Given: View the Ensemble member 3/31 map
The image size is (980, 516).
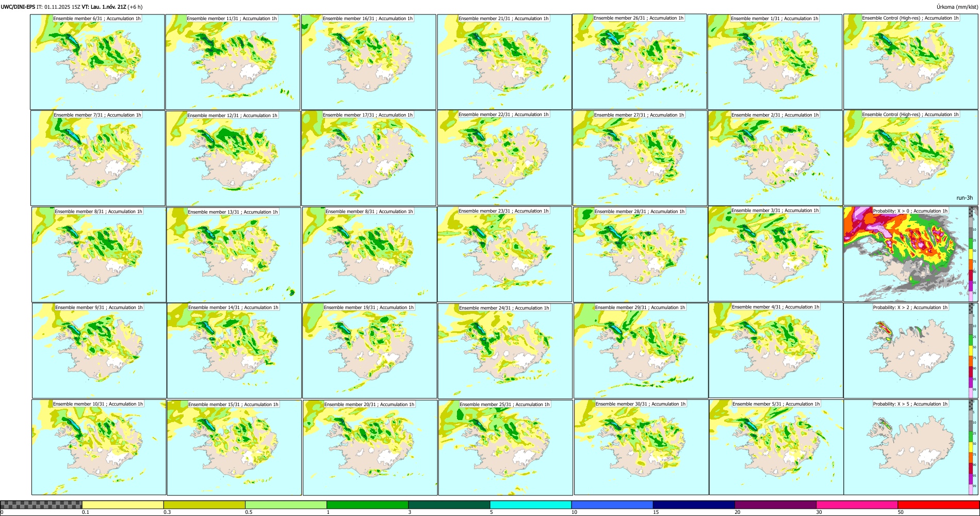Looking at the screenshot, I should pyautogui.click(x=776, y=254).
